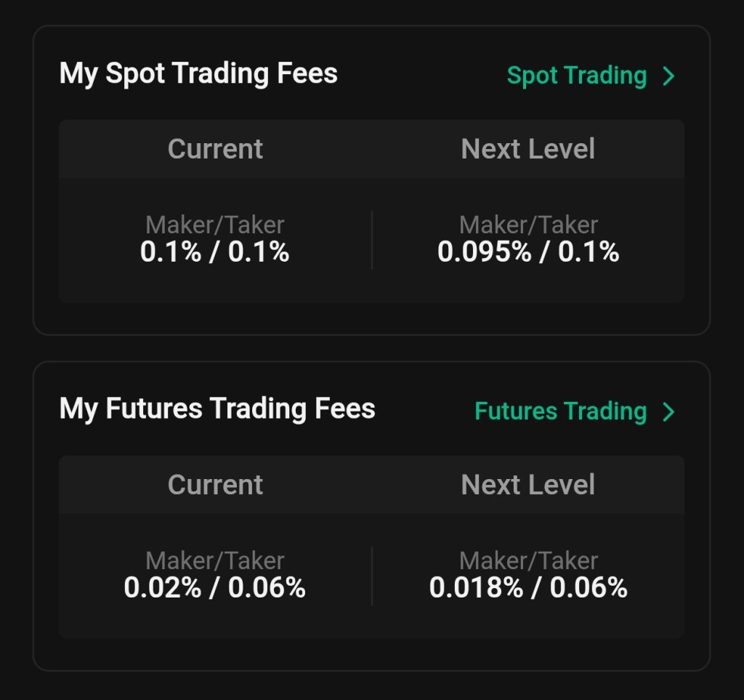The height and width of the screenshot is (700, 744).
Task: Click the Futures Trading chevron arrow
Action: (669, 411)
